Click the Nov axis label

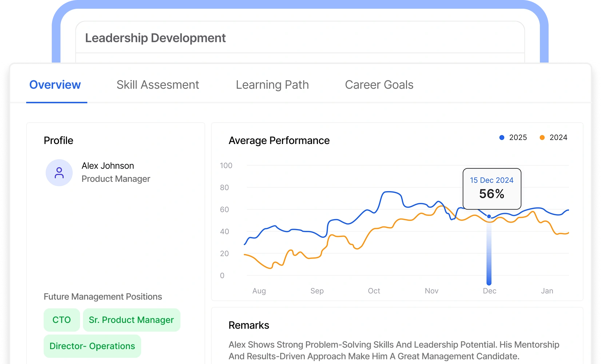coord(431,291)
